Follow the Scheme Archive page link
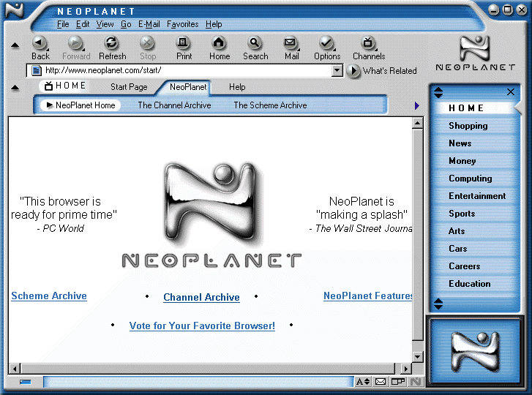 (x=49, y=296)
